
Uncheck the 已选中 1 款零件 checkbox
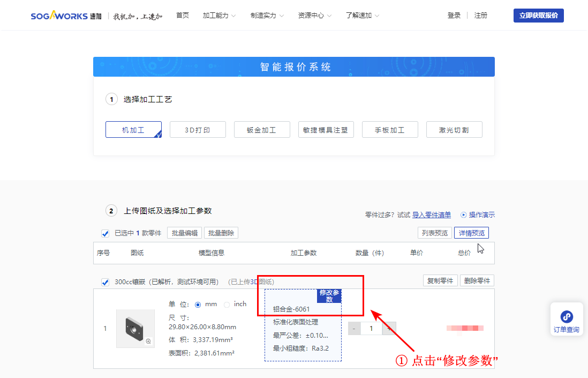point(105,233)
